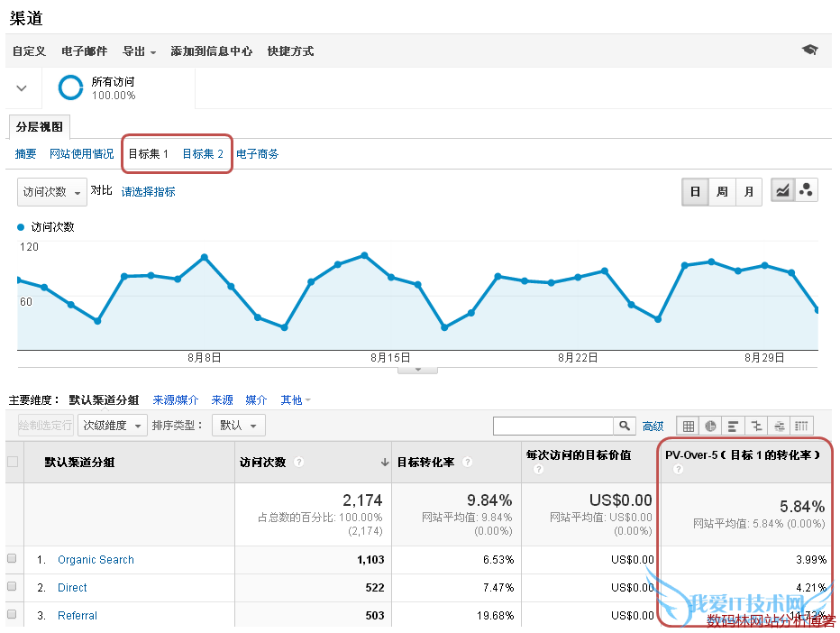Open the 电子商务 tab

point(256,153)
